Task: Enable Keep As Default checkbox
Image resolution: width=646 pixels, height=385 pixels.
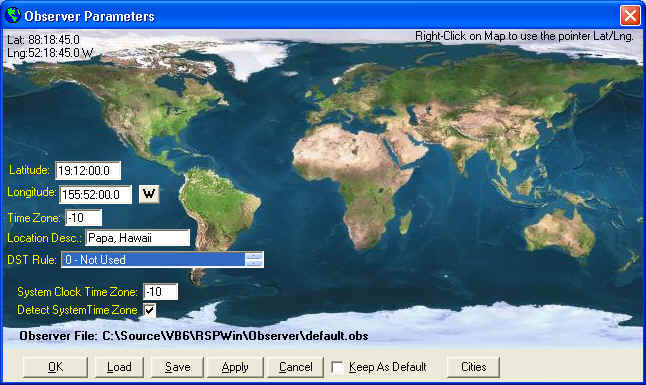Action: 337,367
